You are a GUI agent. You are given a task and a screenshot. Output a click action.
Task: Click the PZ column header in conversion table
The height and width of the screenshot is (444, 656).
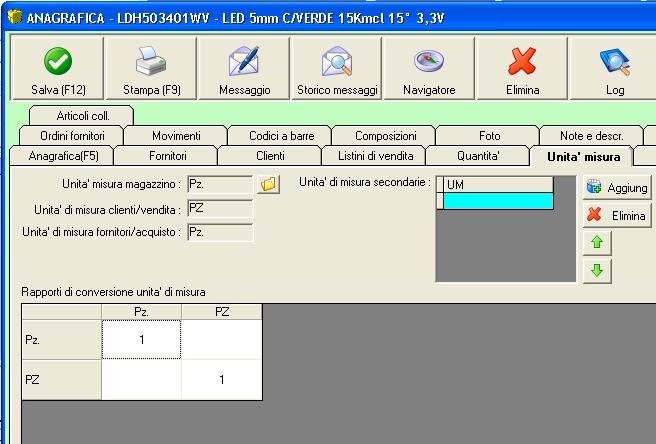click(222, 312)
